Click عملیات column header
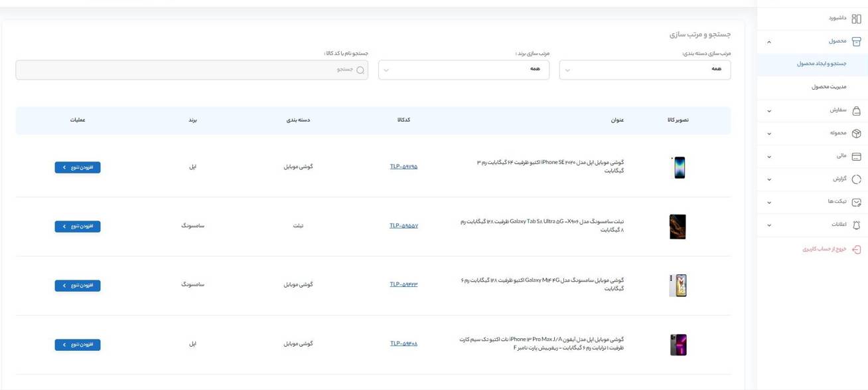This screenshot has width=868, height=390. [x=78, y=120]
